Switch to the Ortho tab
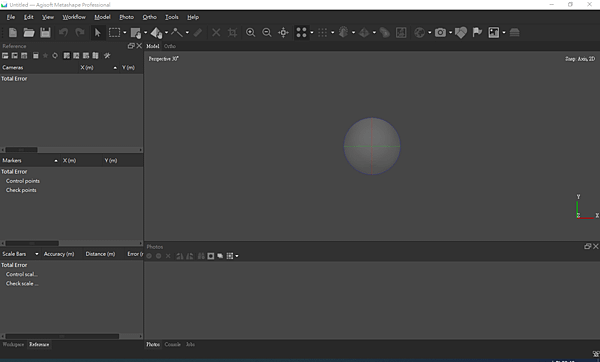This screenshot has width=600, height=362. 170,46
